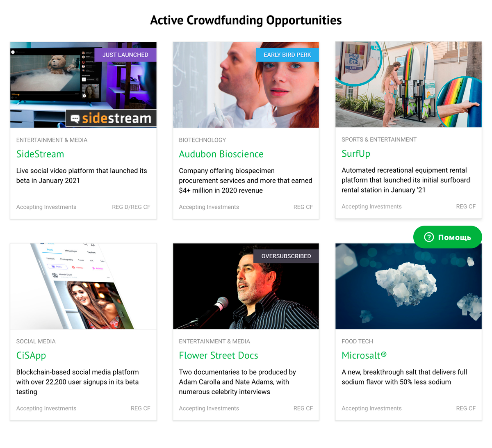Click REG CF on the Microsalt card
This screenshot has height=448, width=492.
(466, 409)
